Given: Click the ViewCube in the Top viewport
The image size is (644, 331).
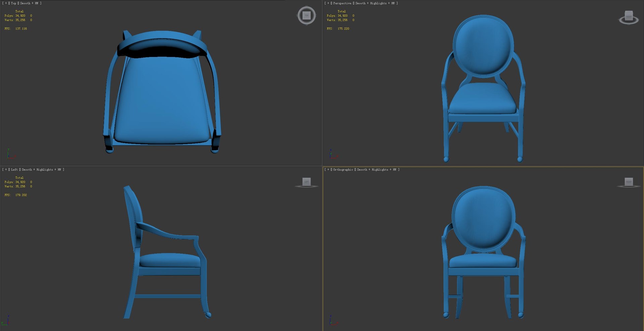Looking at the screenshot, I should [306, 15].
